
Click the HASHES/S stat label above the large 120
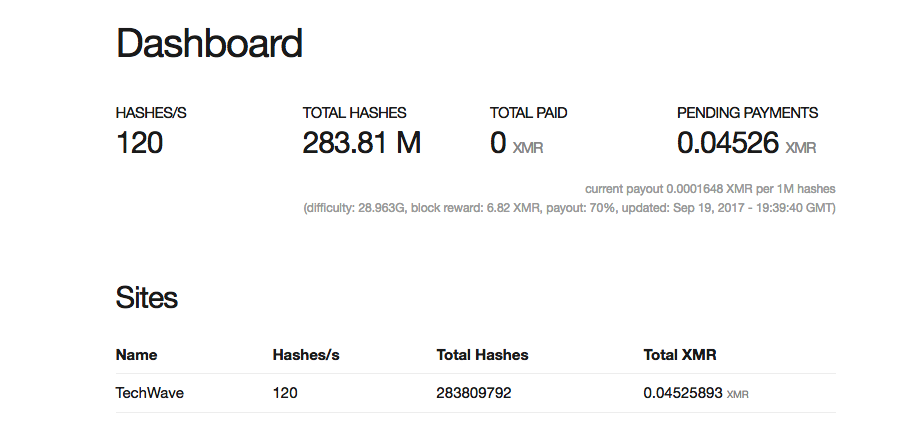pyautogui.click(x=151, y=113)
